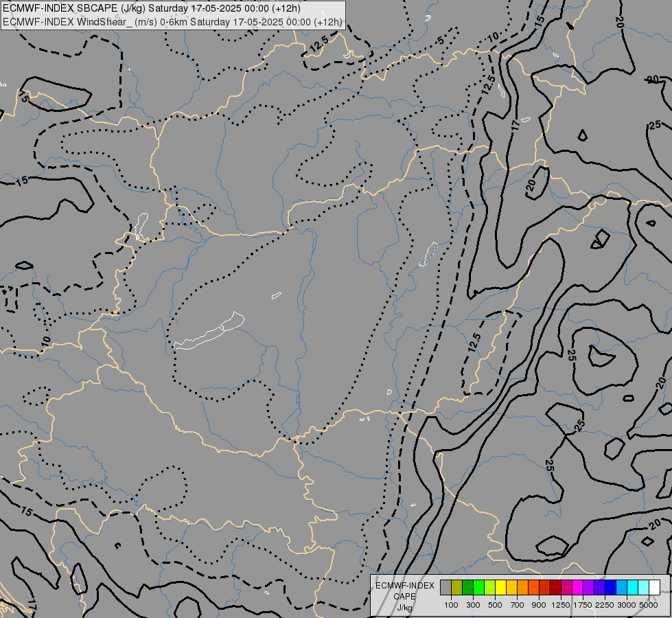The height and width of the screenshot is (618, 672).
Task: Click the dark blue legend swatch
Action: [611, 587]
